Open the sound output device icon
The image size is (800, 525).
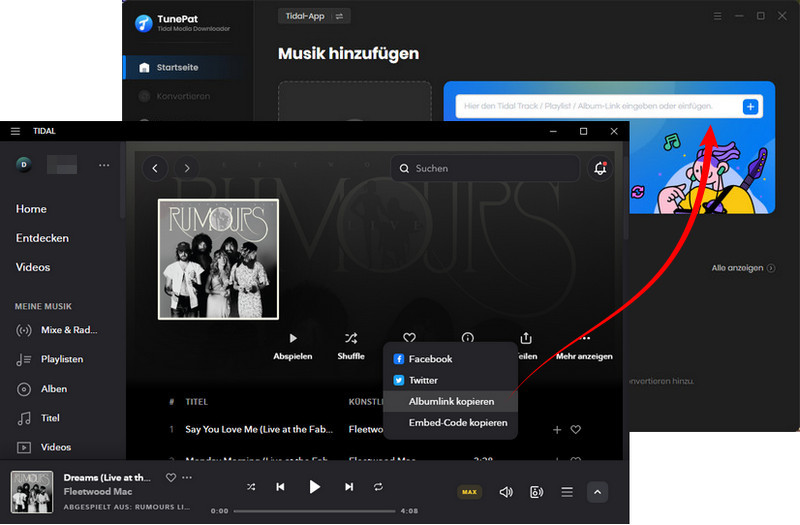click(536, 492)
